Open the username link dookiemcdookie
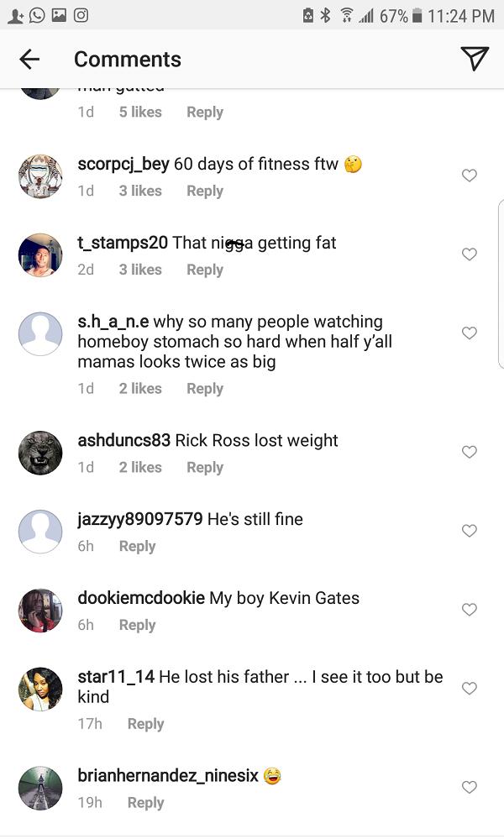This screenshot has width=504, height=839. click(141, 598)
